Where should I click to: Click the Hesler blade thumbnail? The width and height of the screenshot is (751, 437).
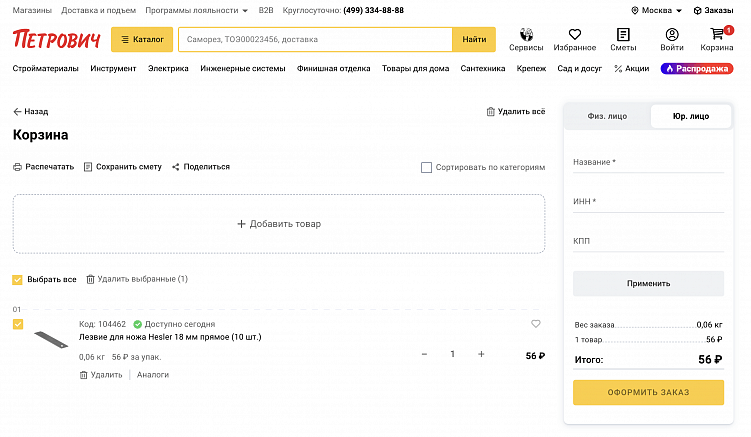(x=51, y=340)
